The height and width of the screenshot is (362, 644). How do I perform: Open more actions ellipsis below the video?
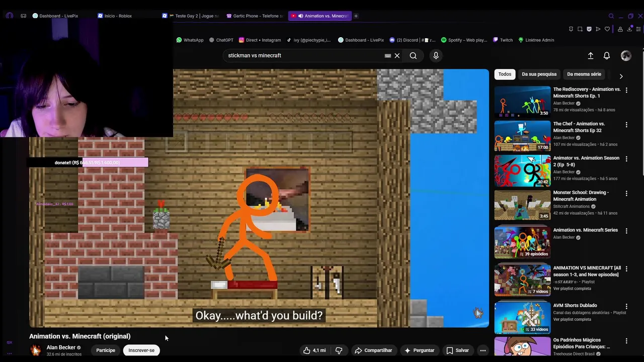tap(482, 350)
